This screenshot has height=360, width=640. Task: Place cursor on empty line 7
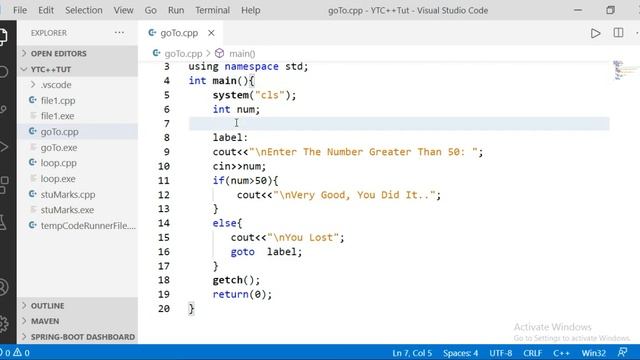399,124
